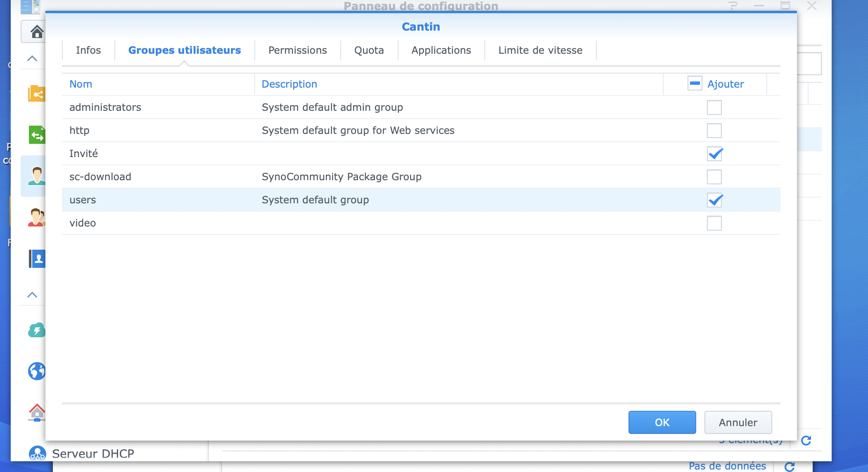The image size is (868, 472).
Task: Open External Access globe icon
Action: pyautogui.click(x=36, y=371)
